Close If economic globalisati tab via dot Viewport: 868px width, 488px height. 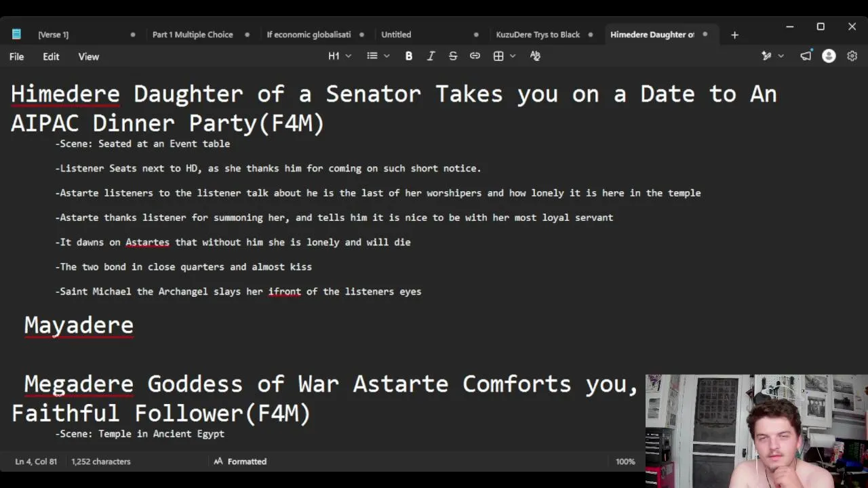click(361, 35)
